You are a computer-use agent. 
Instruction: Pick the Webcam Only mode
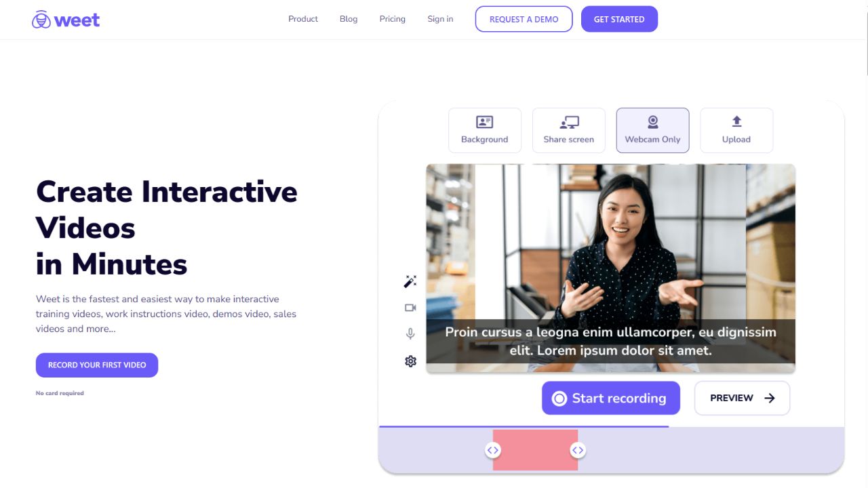click(x=652, y=130)
